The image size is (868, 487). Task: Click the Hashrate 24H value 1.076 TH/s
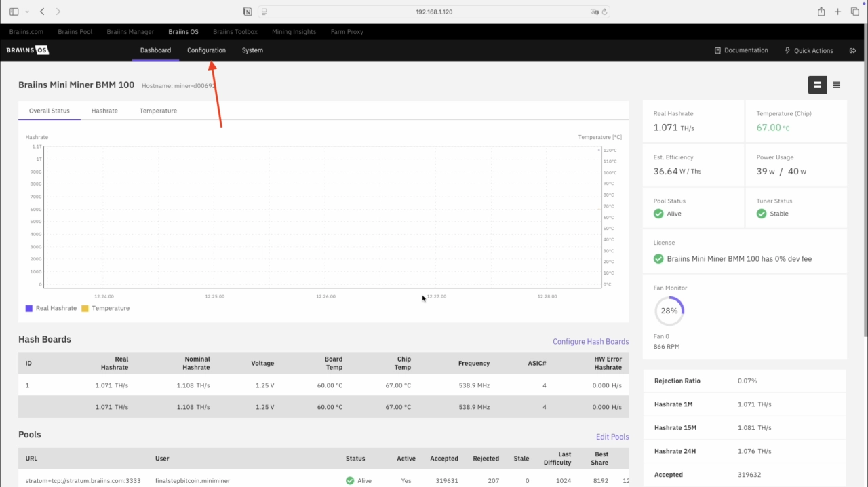(x=755, y=451)
